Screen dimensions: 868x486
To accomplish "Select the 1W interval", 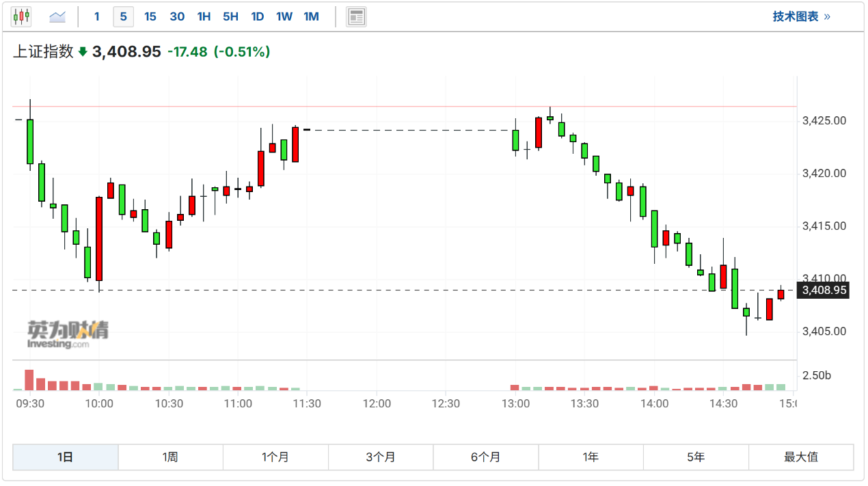I will 284,16.
